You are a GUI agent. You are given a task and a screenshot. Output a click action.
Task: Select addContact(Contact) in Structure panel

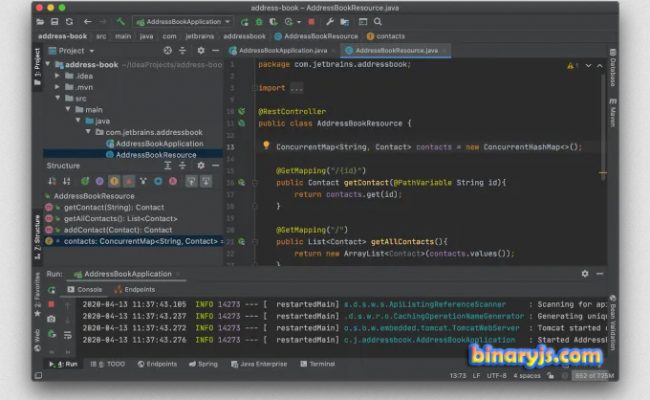coord(118,230)
